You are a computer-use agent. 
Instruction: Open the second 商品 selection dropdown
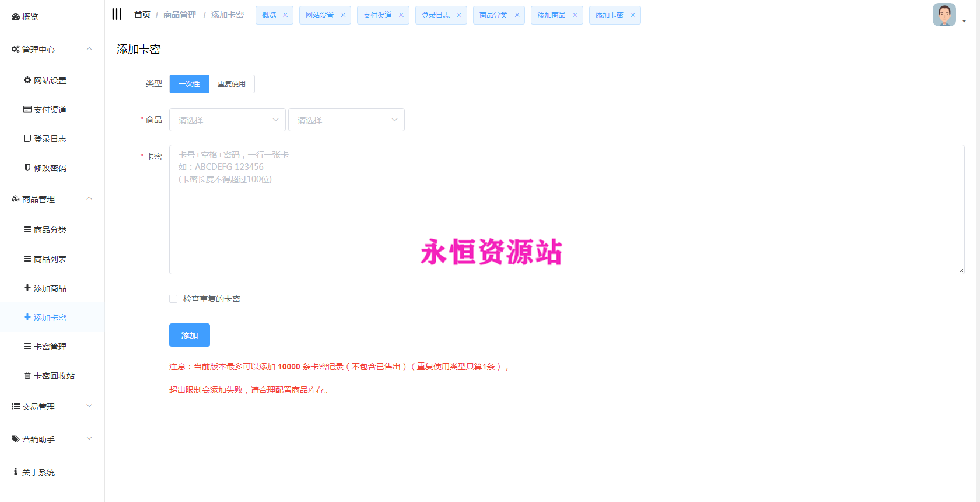(346, 120)
